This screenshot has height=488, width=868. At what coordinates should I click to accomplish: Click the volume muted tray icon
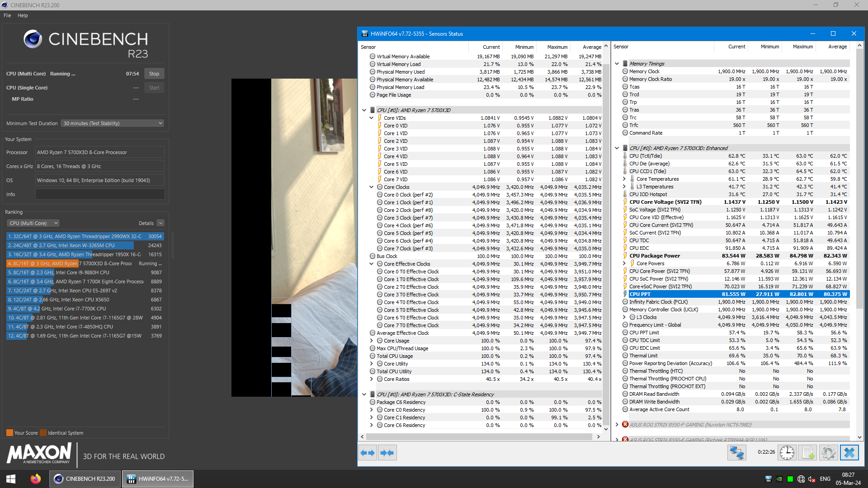[811, 479]
